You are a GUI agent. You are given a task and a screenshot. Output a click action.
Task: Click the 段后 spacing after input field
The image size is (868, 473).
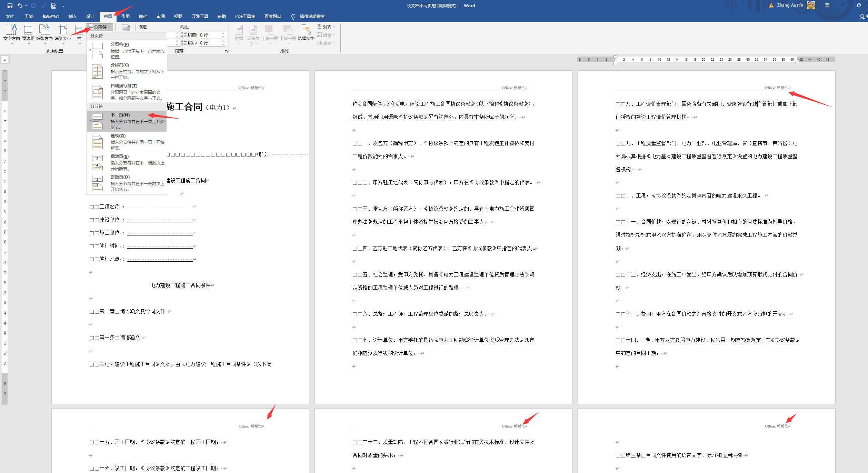[x=210, y=43]
